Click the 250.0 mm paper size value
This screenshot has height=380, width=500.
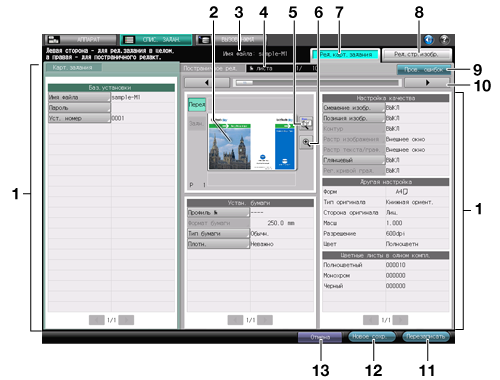coord(281,223)
